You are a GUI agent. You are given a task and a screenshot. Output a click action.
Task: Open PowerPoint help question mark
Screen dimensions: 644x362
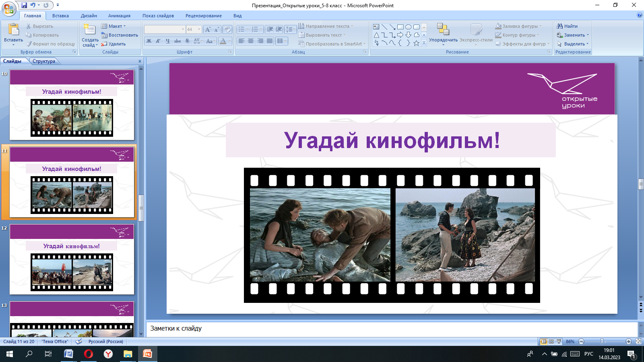640,15
